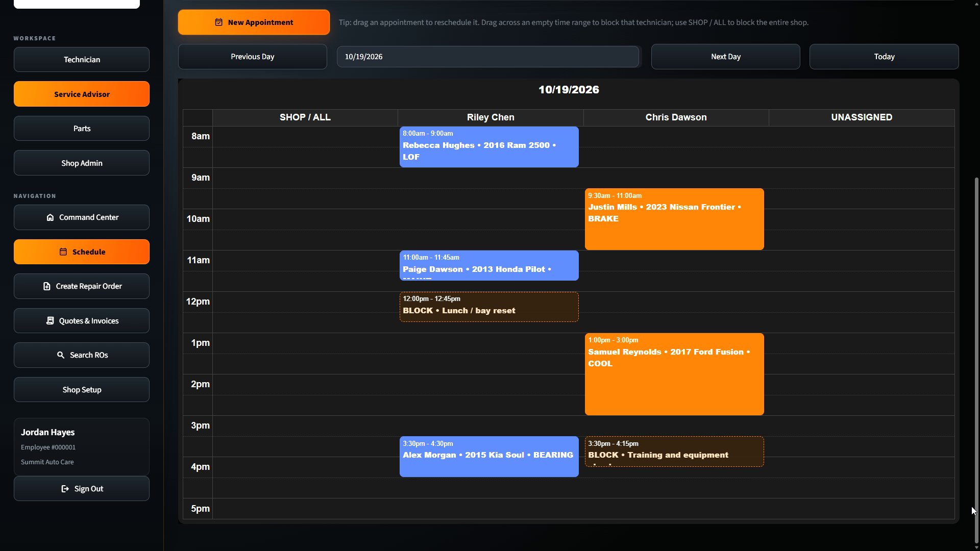Click the home icon beside Command Center
The image size is (980, 551).
click(x=50, y=217)
